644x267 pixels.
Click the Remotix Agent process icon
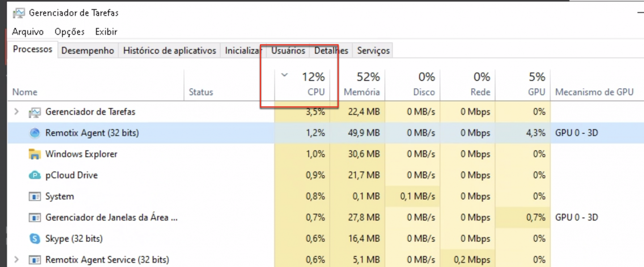click(x=34, y=133)
